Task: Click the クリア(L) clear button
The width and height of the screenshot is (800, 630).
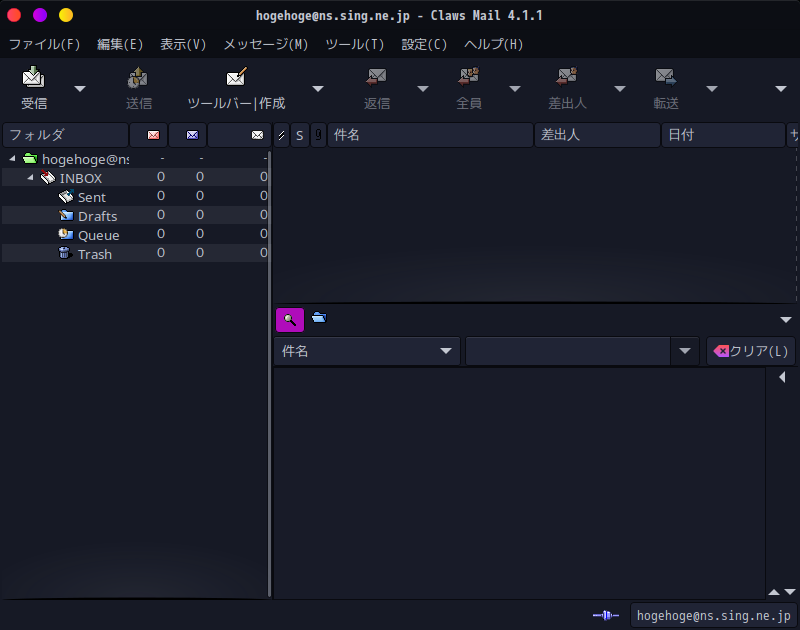Action: point(751,351)
